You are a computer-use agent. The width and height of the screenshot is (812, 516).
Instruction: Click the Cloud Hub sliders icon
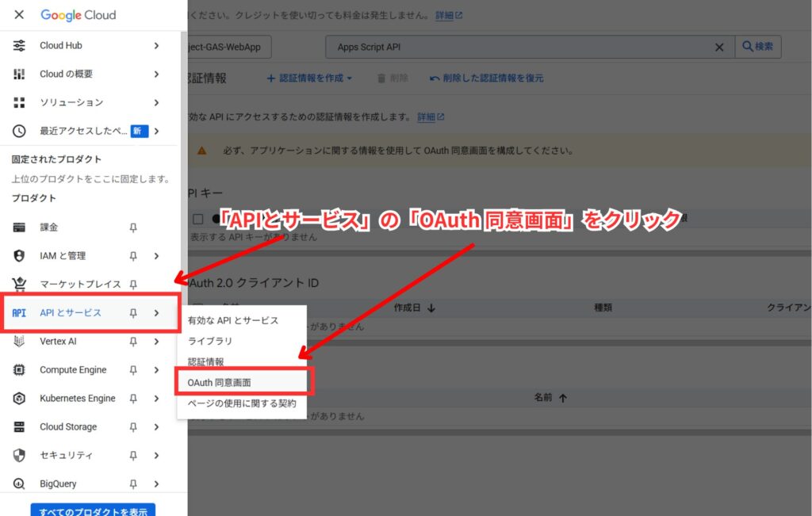(x=19, y=45)
